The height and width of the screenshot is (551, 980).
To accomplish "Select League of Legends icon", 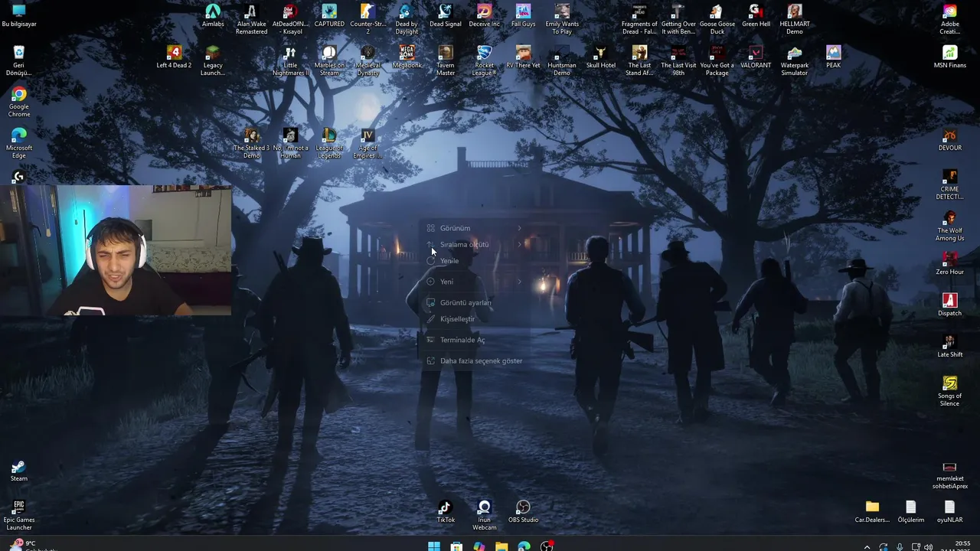I will pyautogui.click(x=329, y=143).
